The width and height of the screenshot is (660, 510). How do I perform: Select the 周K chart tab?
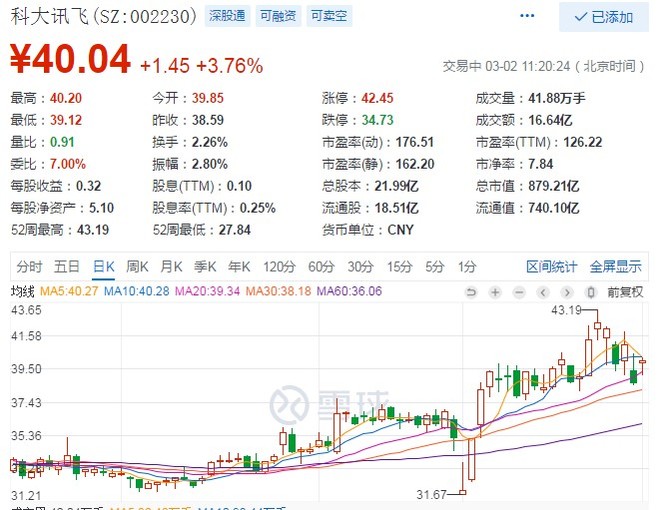coord(137,267)
